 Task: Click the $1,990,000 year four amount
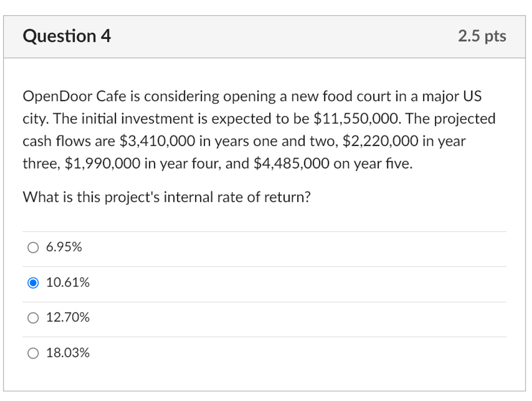point(103,164)
